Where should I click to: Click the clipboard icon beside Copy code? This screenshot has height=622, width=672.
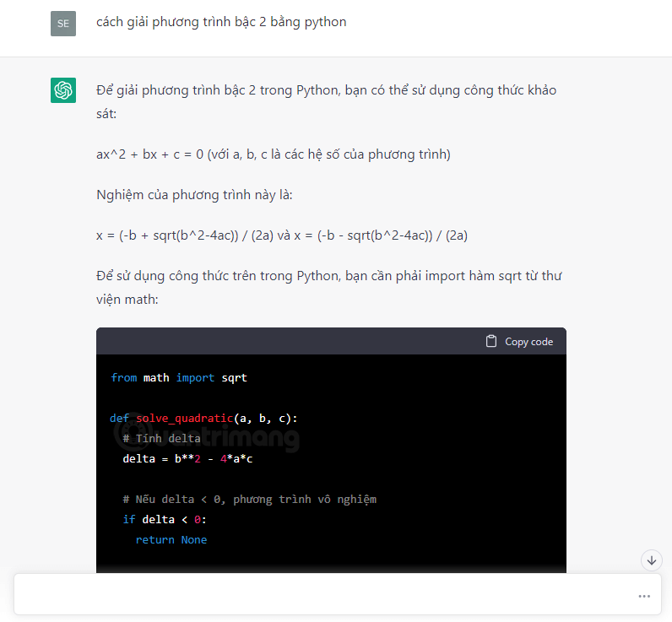(x=491, y=342)
